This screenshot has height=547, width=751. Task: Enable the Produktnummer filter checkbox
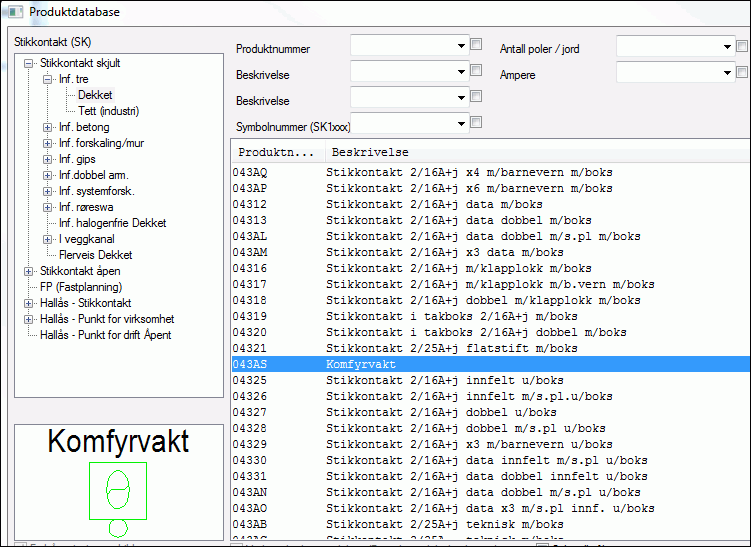[x=476, y=45]
